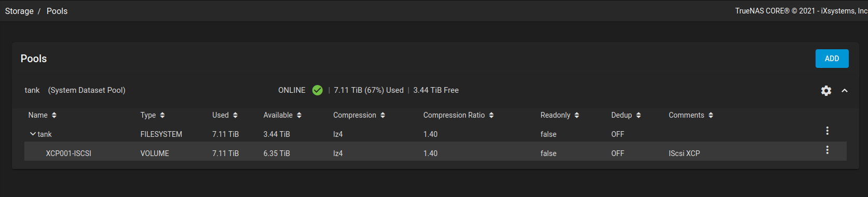Go to Storage breadcrumb
This screenshot has height=197, width=868.
coord(19,11)
